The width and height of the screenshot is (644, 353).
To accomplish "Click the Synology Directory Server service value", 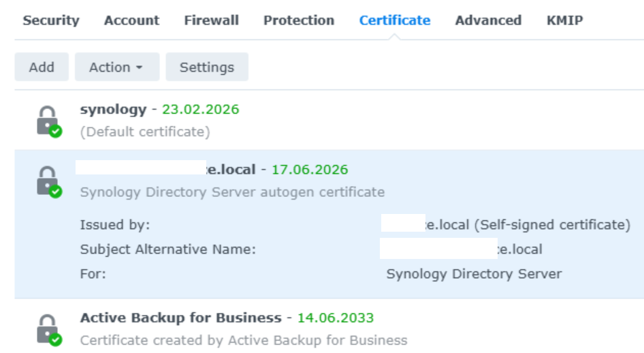I will point(474,274).
